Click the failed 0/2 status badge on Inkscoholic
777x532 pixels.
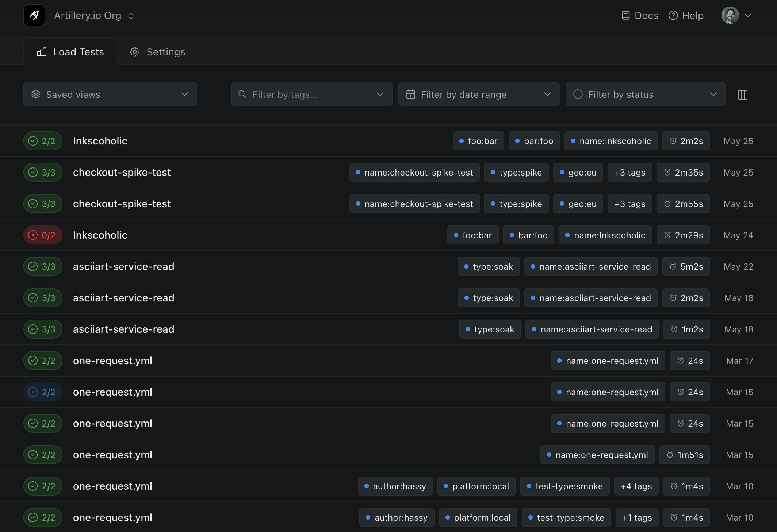click(x=43, y=235)
